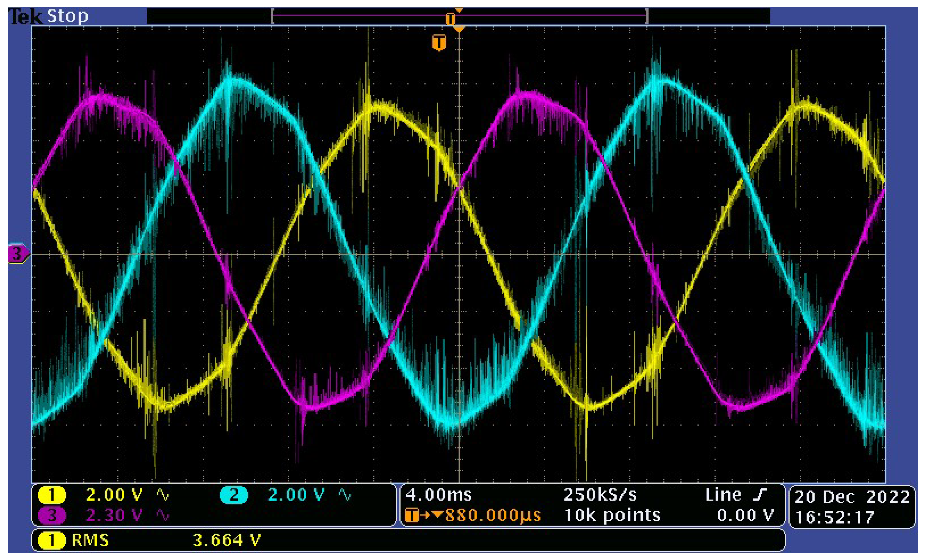926x560 pixels.
Task: Click the cyan channel 2 badge
Action: 233,495
